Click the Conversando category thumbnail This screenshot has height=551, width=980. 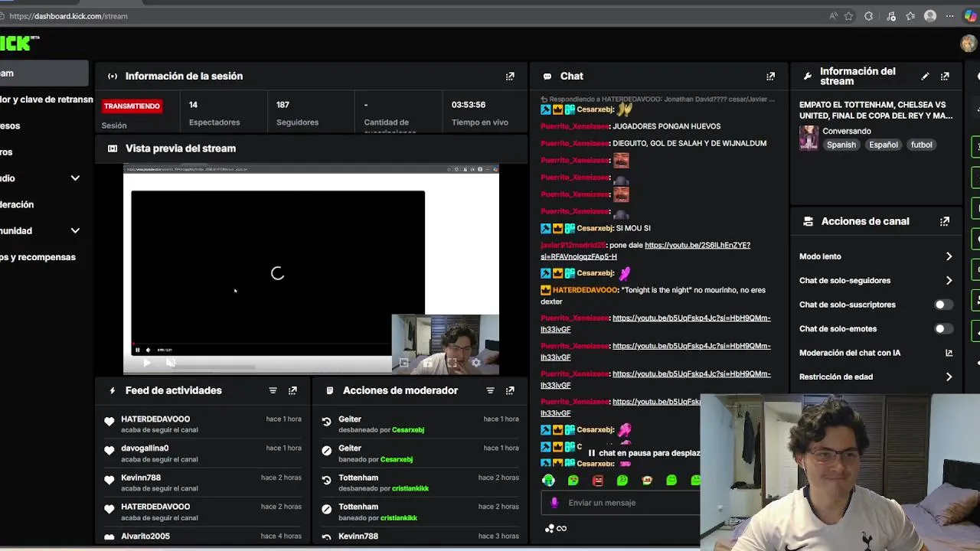coord(809,138)
